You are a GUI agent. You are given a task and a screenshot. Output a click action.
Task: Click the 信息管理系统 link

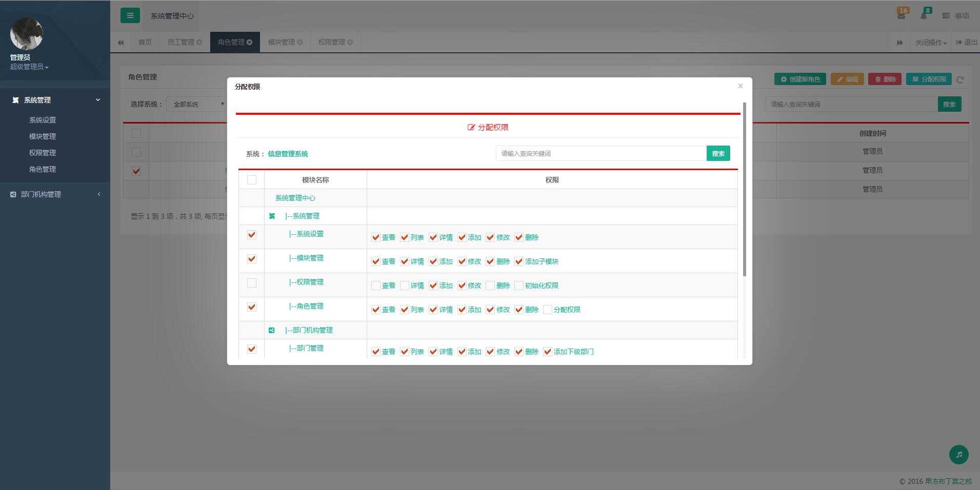tap(288, 154)
